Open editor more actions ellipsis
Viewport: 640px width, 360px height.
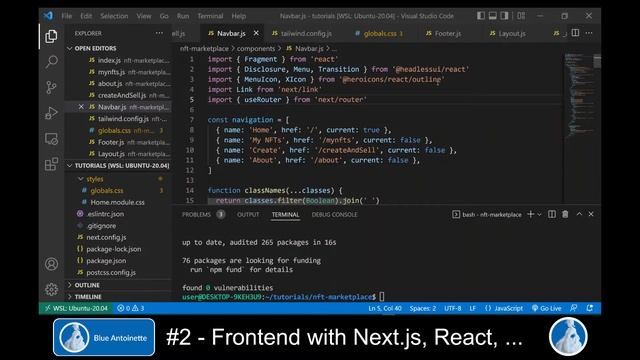(x=589, y=33)
